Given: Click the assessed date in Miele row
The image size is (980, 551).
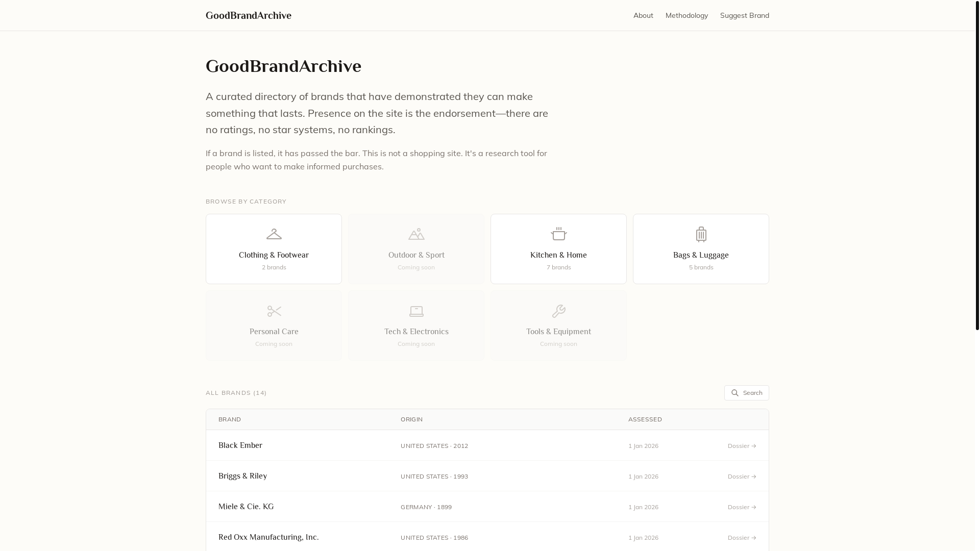Looking at the screenshot, I should (643, 507).
